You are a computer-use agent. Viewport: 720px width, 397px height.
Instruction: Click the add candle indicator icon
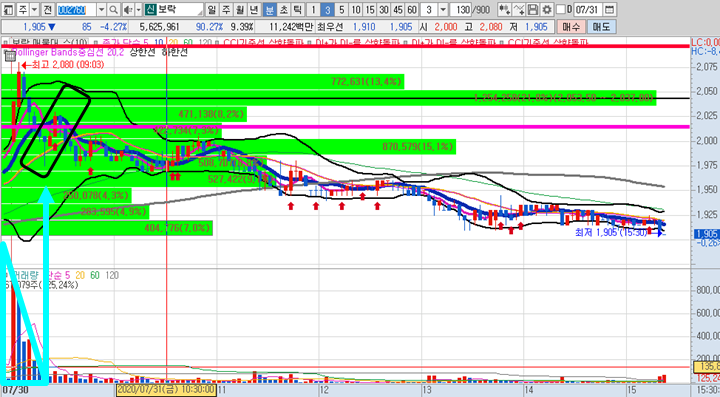tap(504, 9)
